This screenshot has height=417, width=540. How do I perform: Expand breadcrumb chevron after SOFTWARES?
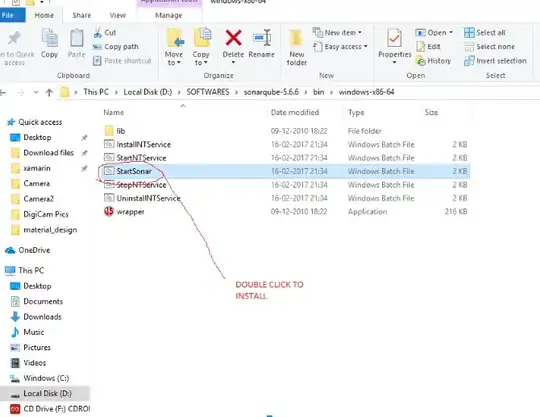point(236,92)
